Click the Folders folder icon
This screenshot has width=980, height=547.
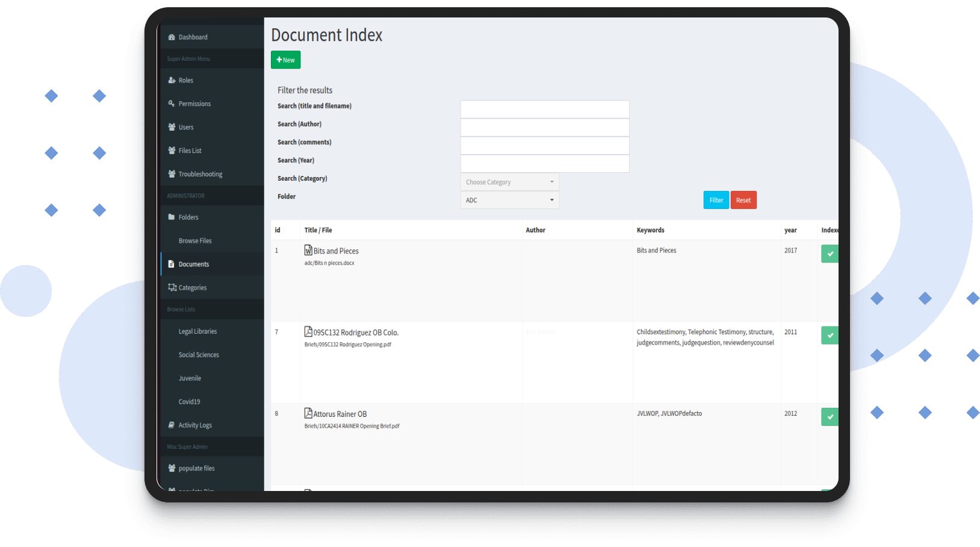click(x=172, y=217)
